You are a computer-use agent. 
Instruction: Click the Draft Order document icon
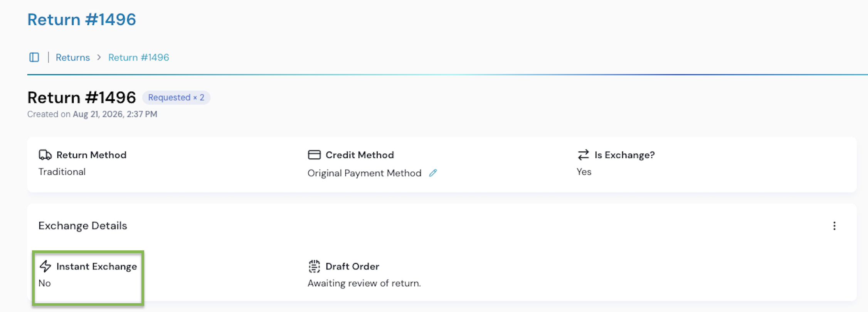pyautogui.click(x=314, y=266)
